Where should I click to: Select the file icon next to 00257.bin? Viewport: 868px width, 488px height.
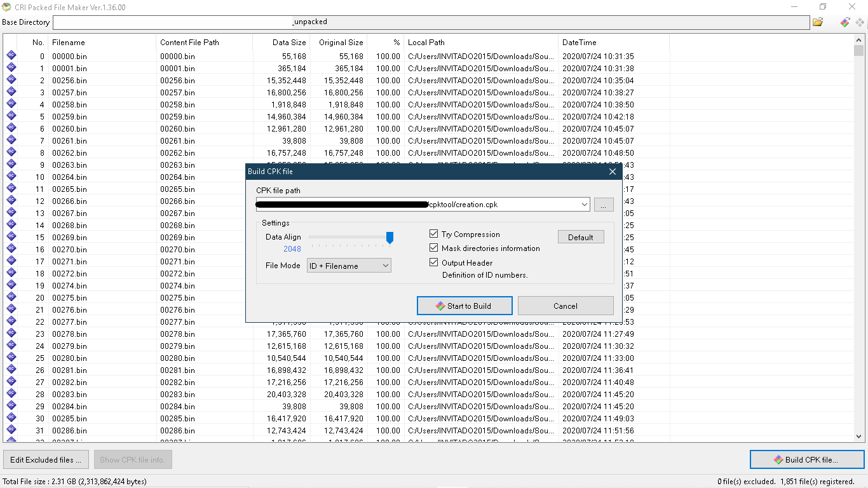(x=11, y=92)
